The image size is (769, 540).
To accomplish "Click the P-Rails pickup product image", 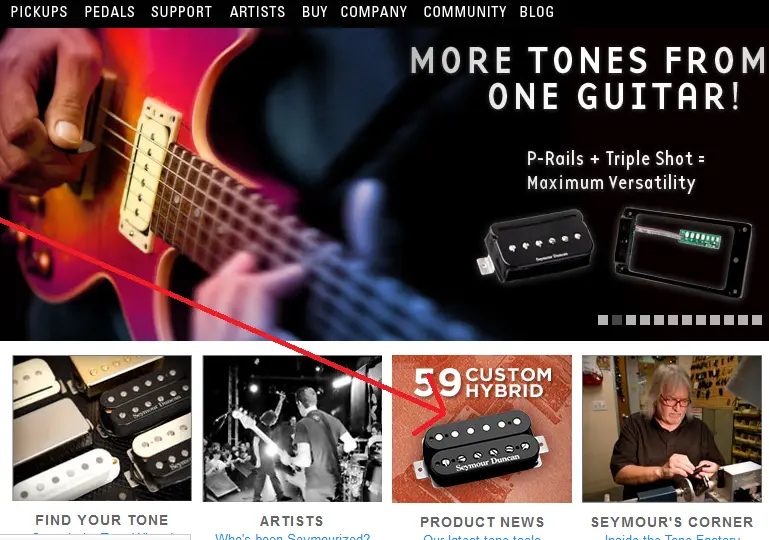I will [535, 246].
